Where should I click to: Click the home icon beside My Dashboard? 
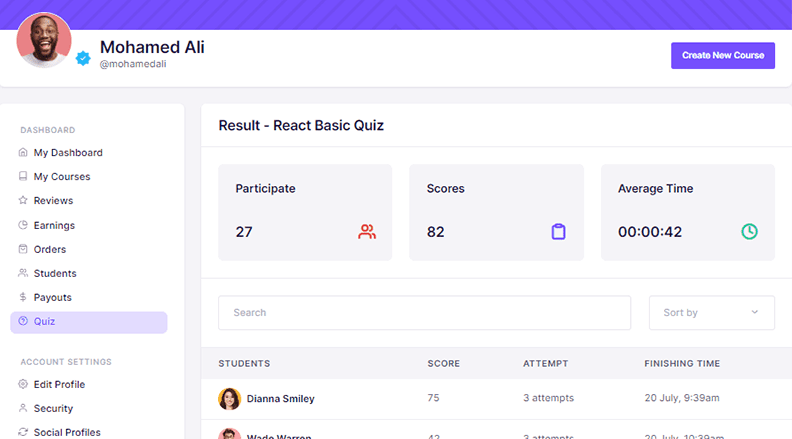pos(24,153)
